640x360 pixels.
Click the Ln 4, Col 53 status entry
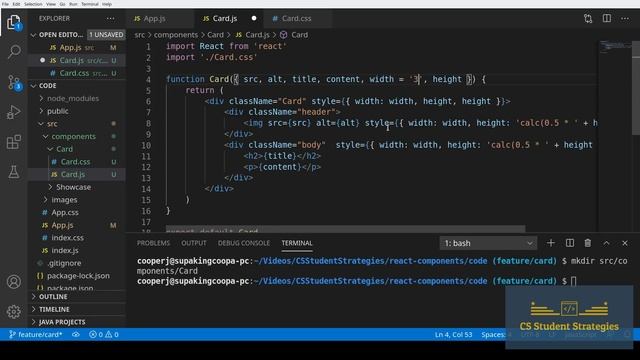pyautogui.click(x=453, y=334)
